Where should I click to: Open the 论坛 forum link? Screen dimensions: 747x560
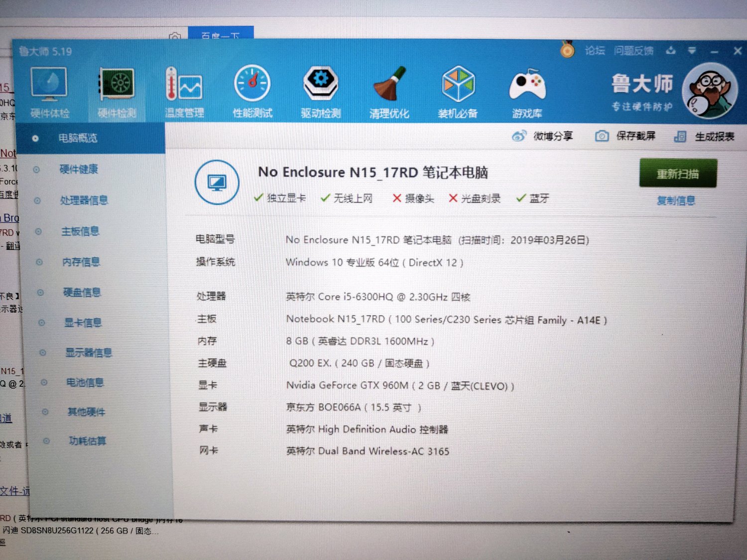point(595,50)
